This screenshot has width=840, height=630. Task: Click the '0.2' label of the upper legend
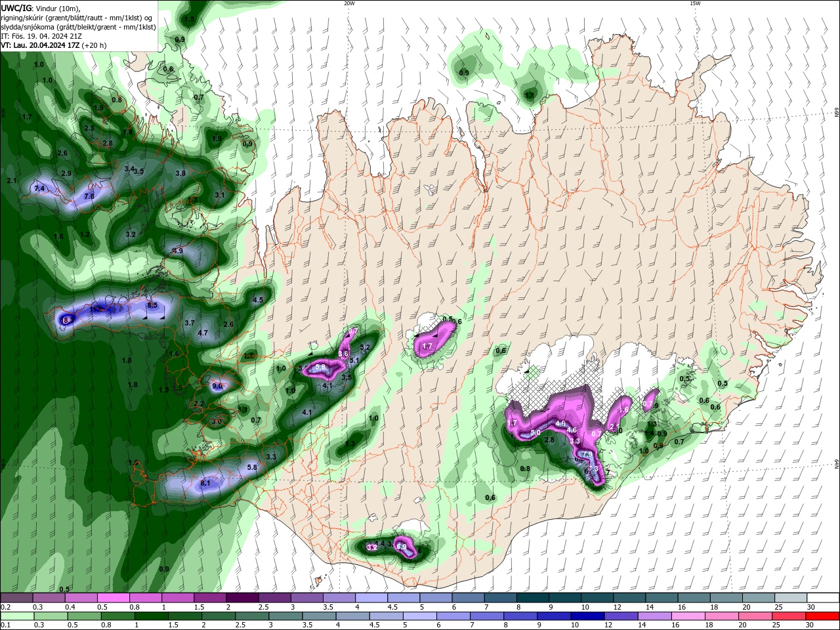pos(5,607)
